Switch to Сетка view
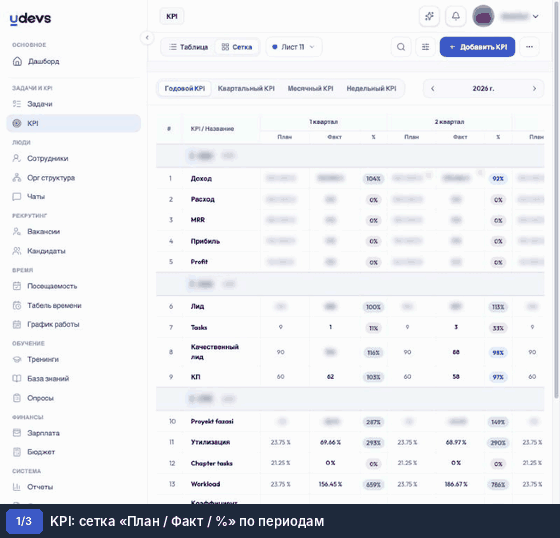This screenshot has height=538, width=560. 237,47
